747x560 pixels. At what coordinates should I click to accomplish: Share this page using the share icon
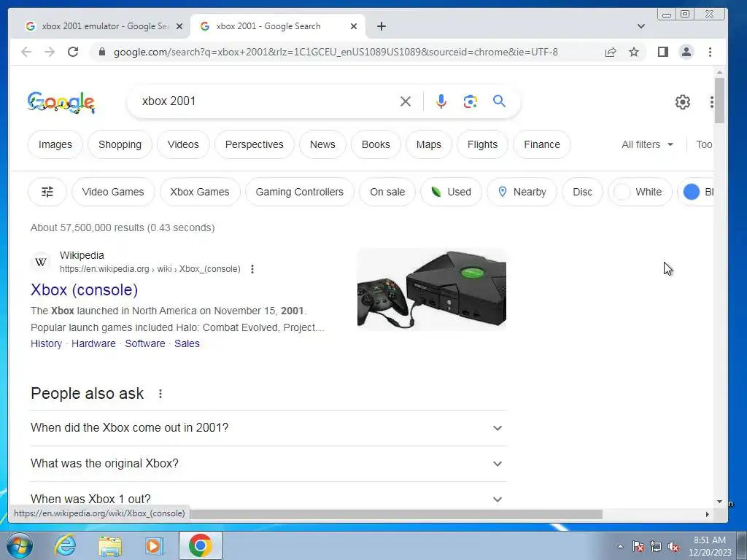click(611, 52)
